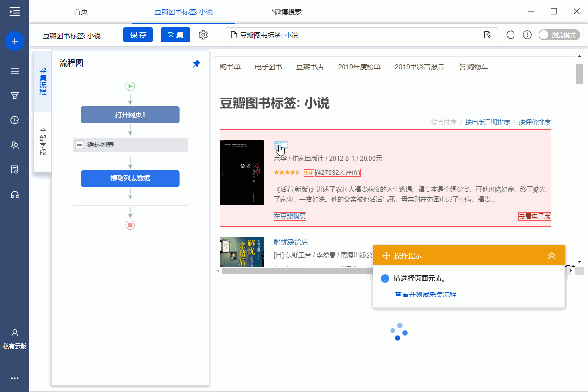Open the 采集流程 side tab
The width and height of the screenshot is (588, 392).
click(43, 81)
